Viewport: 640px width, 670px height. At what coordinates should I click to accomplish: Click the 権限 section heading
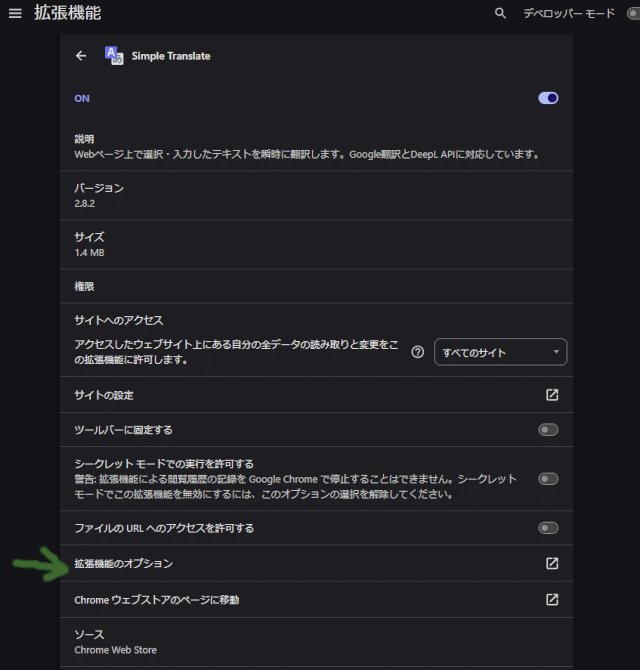pyautogui.click(x=84, y=286)
